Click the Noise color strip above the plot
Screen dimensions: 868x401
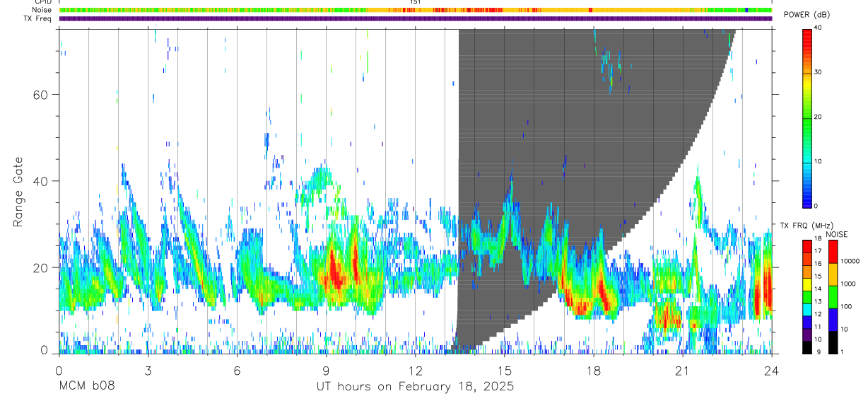[x=416, y=10]
